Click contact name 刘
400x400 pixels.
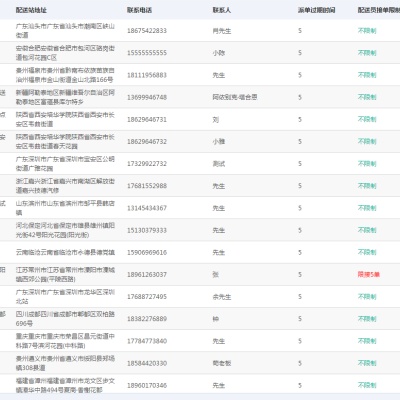pyautogui.click(x=216, y=119)
